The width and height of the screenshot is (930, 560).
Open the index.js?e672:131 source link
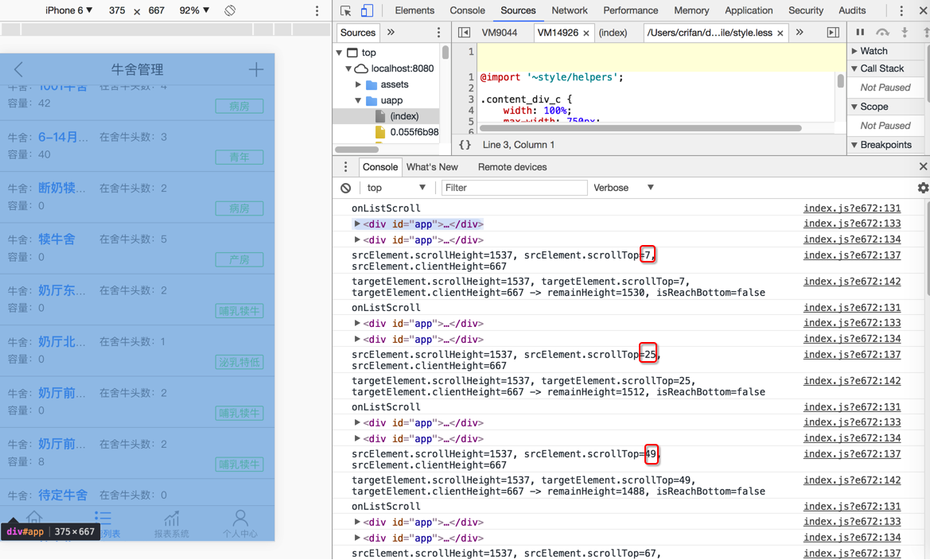(x=852, y=208)
